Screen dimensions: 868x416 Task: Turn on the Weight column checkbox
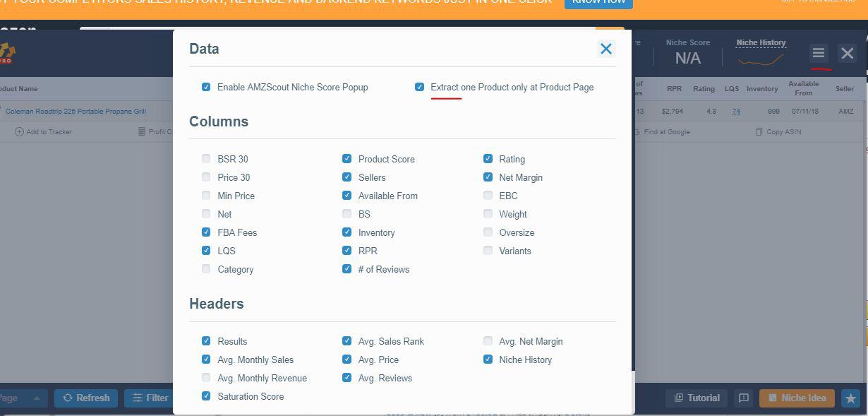[x=488, y=214]
